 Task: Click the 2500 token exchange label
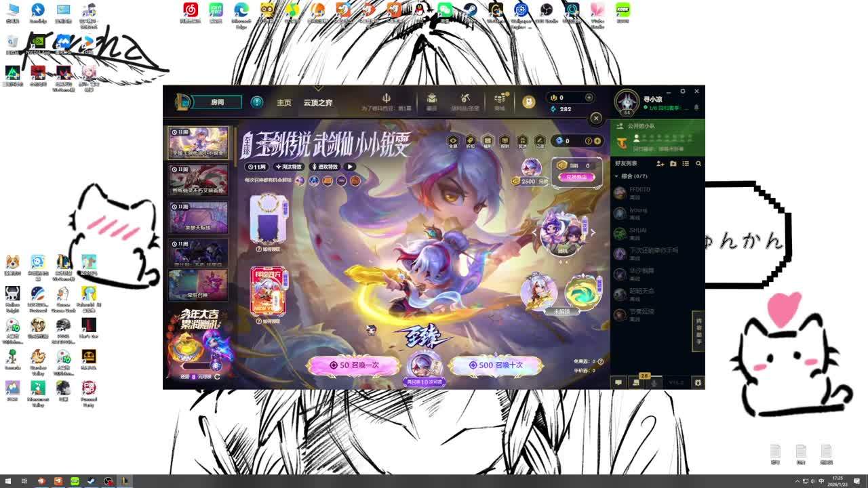tap(530, 182)
